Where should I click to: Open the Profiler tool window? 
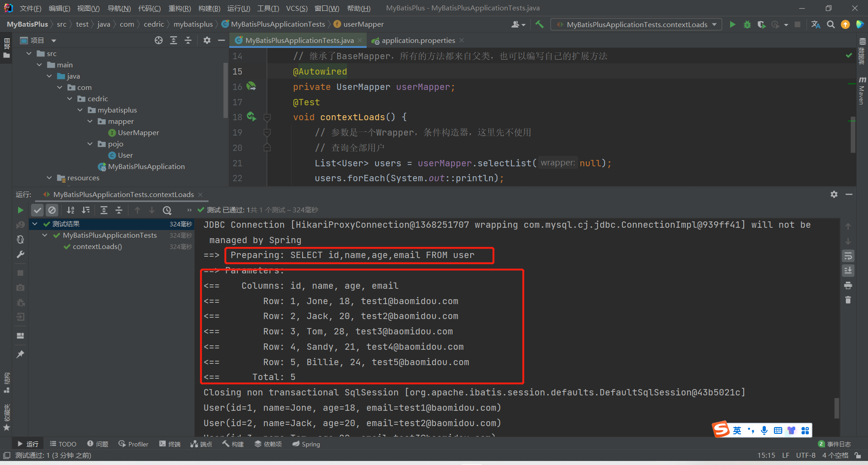point(133,444)
